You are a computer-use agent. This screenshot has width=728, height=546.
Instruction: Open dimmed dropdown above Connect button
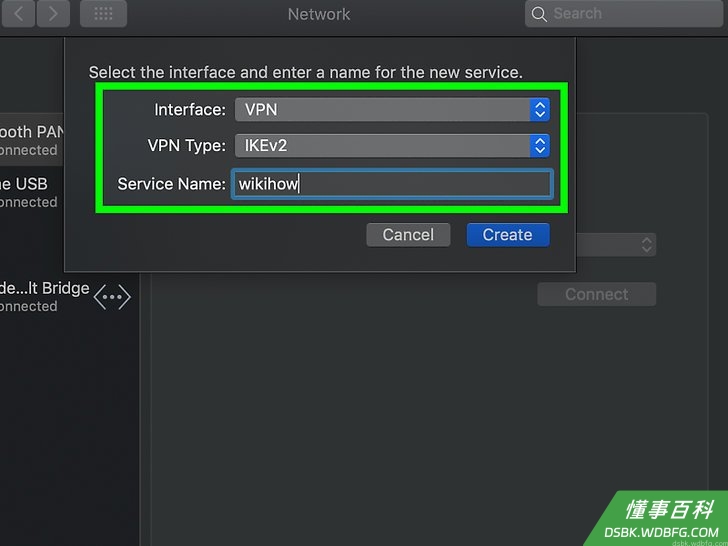[x=616, y=245]
